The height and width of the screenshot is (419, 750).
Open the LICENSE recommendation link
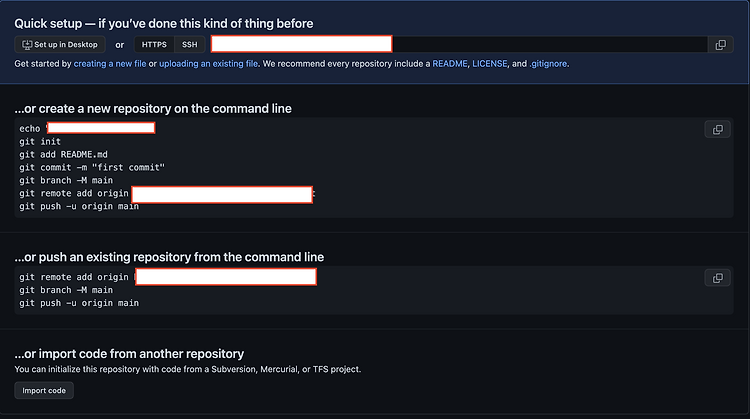pos(489,64)
